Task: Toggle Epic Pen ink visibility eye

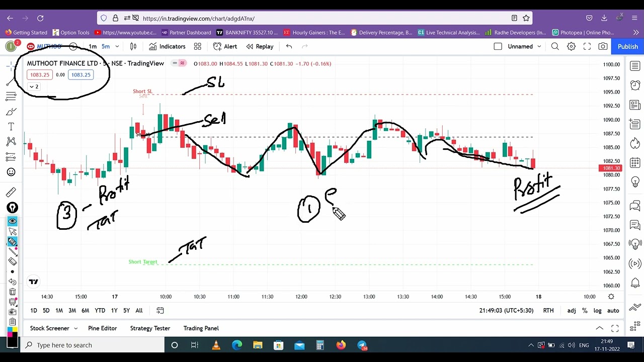Action: 13,221
